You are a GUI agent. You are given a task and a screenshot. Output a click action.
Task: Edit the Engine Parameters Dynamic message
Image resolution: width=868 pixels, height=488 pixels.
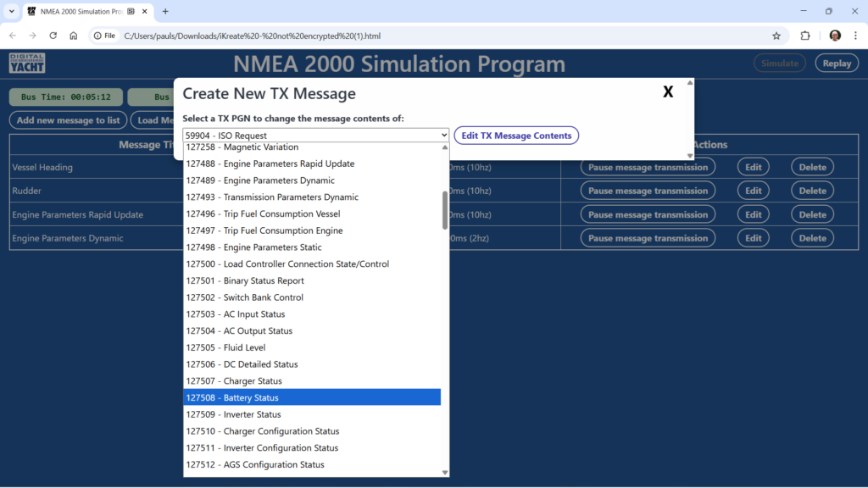click(x=753, y=238)
